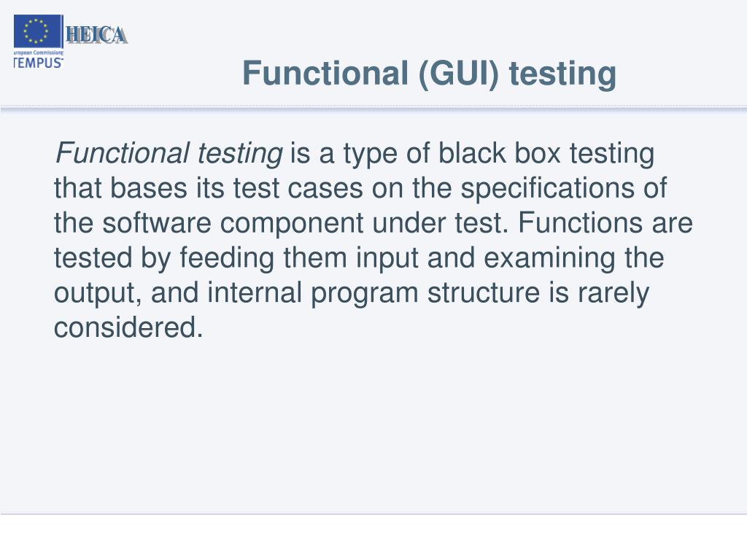Click the words 'black box' in paragraph

(499, 153)
